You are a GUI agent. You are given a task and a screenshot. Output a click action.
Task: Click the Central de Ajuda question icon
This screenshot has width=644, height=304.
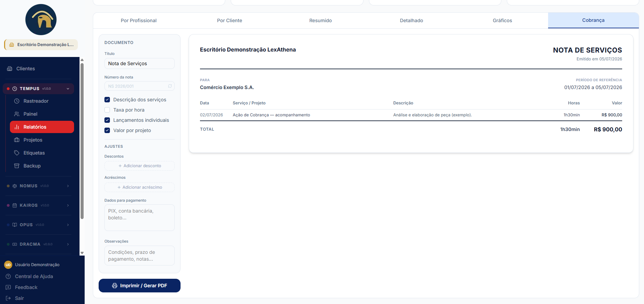pos(8,276)
